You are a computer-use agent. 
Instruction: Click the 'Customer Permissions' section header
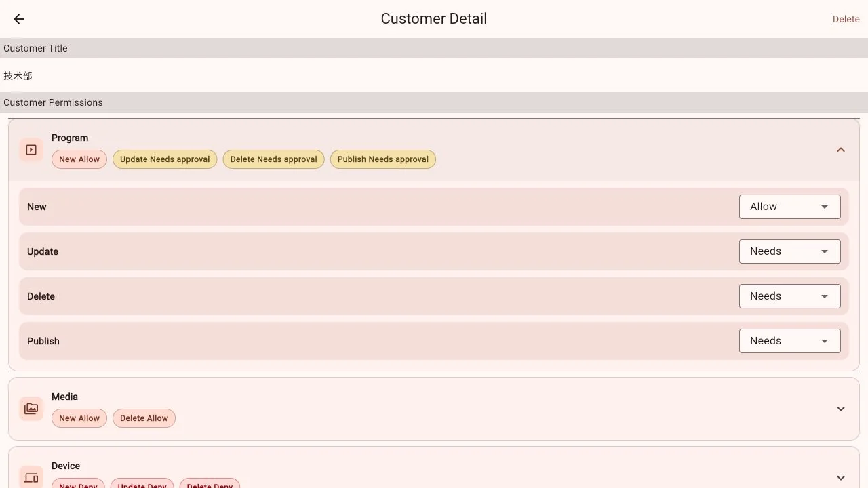[434, 102]
